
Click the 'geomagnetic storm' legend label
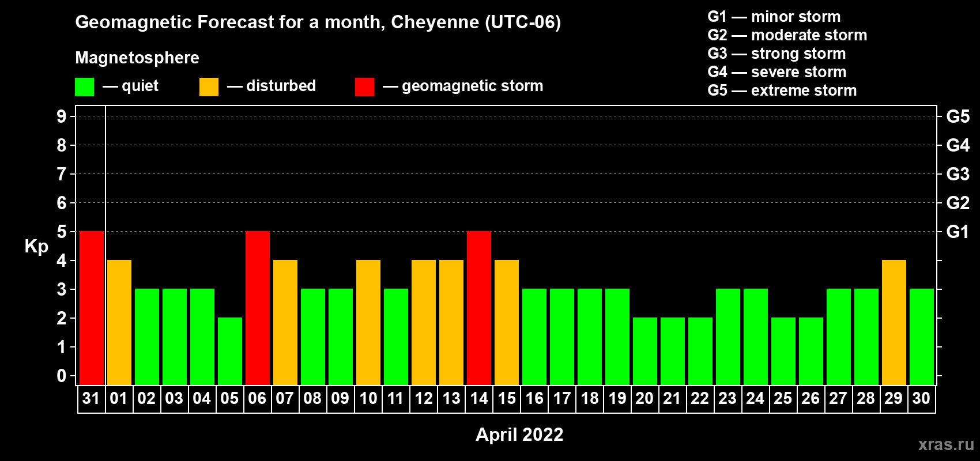473,86
